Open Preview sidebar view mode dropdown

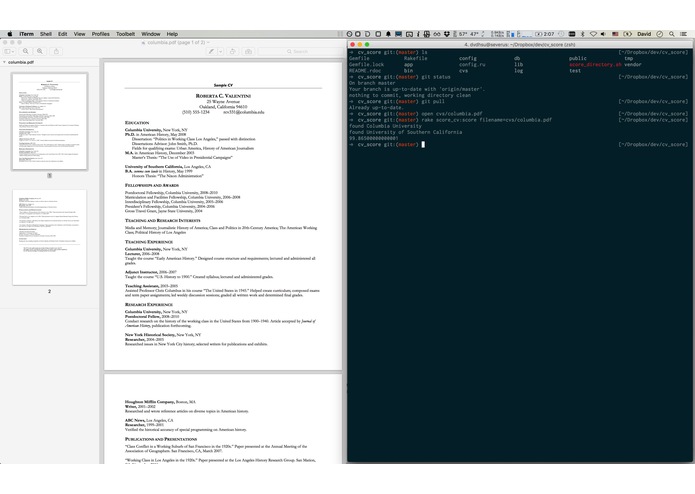[x=10, y=51]
